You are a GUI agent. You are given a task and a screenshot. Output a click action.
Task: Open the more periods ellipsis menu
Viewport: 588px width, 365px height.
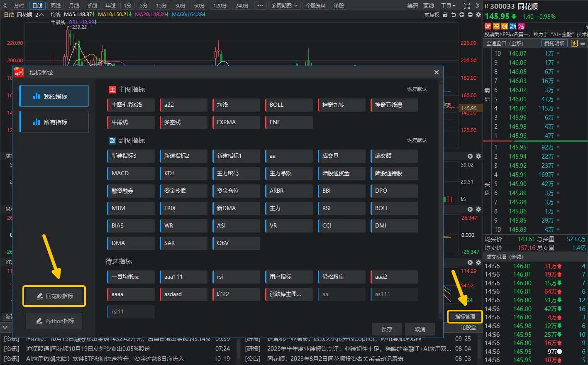point(260,5)
